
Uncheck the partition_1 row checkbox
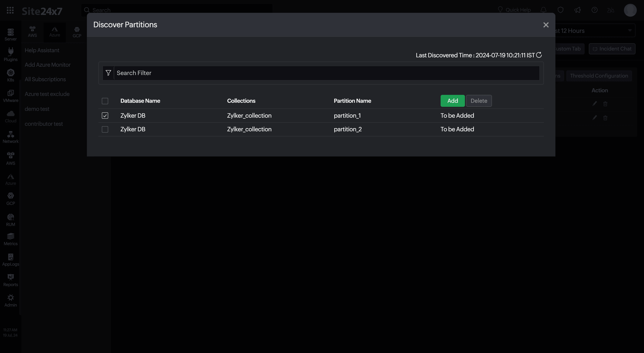[105, 115]
